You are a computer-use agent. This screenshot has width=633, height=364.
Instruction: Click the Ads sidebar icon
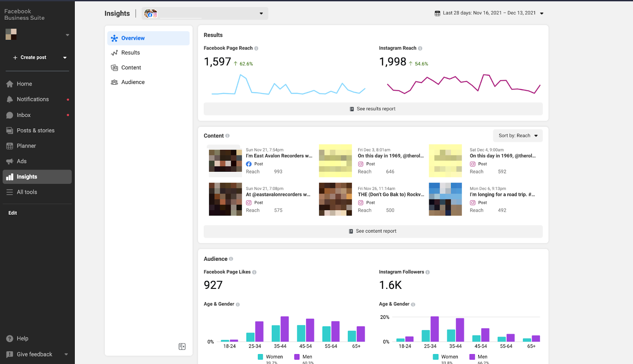coord(9,161)
